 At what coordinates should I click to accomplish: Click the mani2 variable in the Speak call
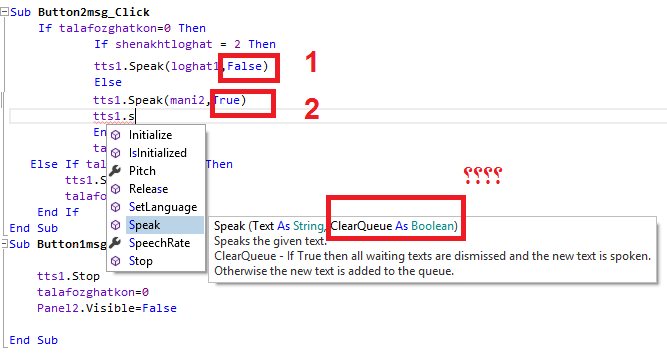point(187,100)
